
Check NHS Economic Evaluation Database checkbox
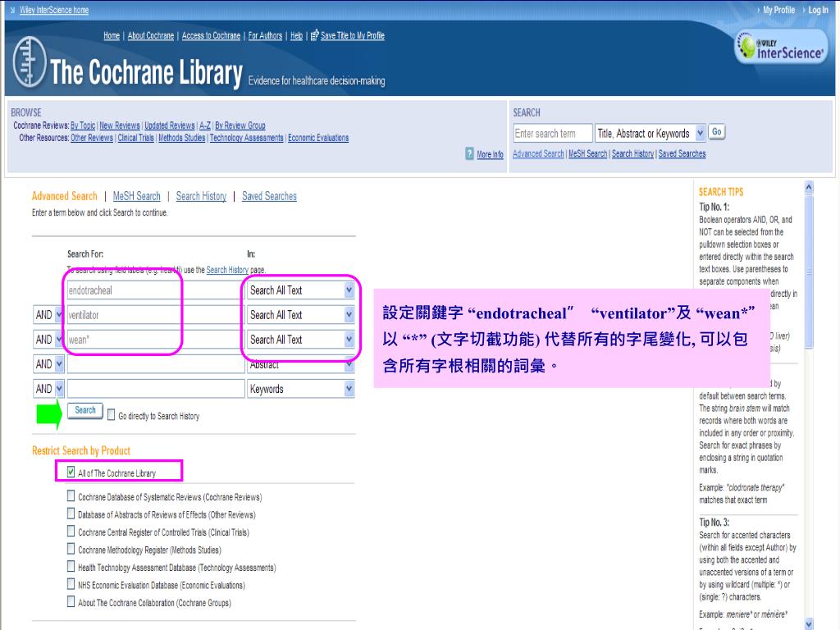click(71, 584)
